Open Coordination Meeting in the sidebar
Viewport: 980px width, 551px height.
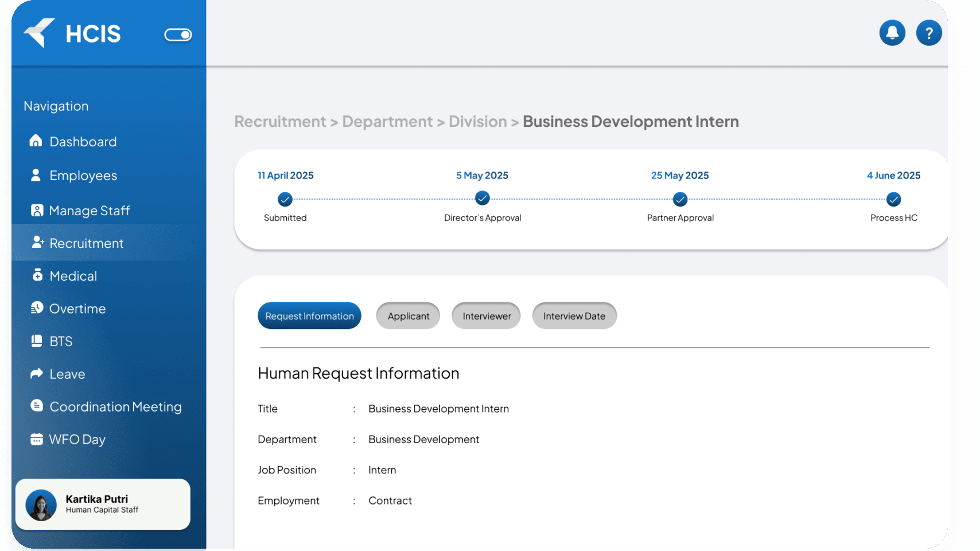coord(115,406)
